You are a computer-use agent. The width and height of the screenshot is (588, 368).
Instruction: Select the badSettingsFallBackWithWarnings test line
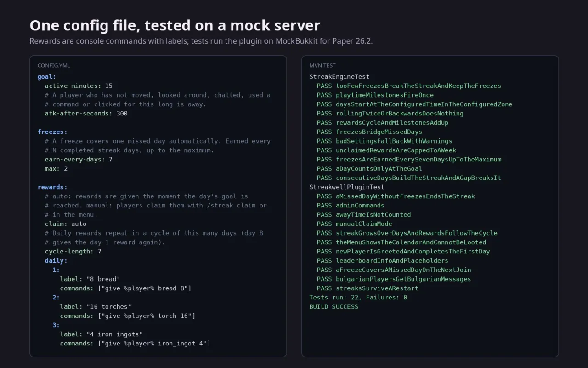pyautogui.click(x=384, y=141)
